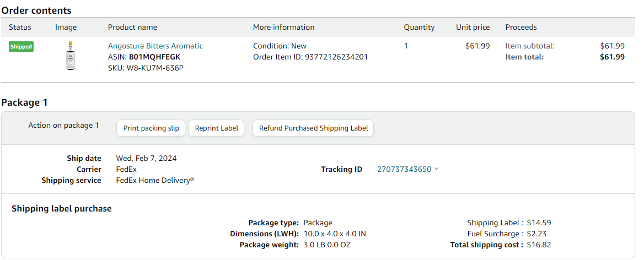Click the Quantity column header
The image size is (644, 260).
[419, 27]
